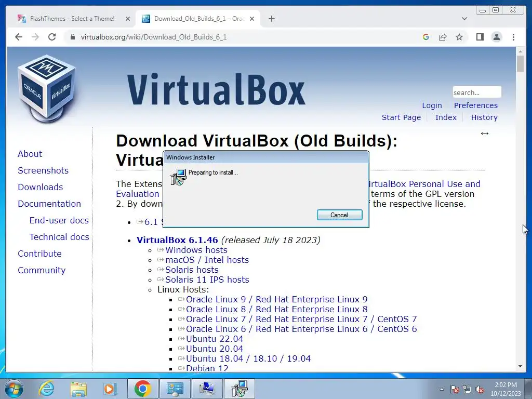Image resolution: width=532 pixels, height=399 pixels.
Task: Share this page icon
Action: (x=443, y=37)
